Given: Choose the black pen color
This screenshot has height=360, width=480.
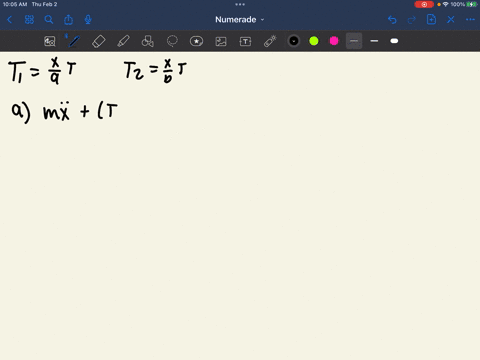Looking at the screenshot, I should (x=294, y=41).
